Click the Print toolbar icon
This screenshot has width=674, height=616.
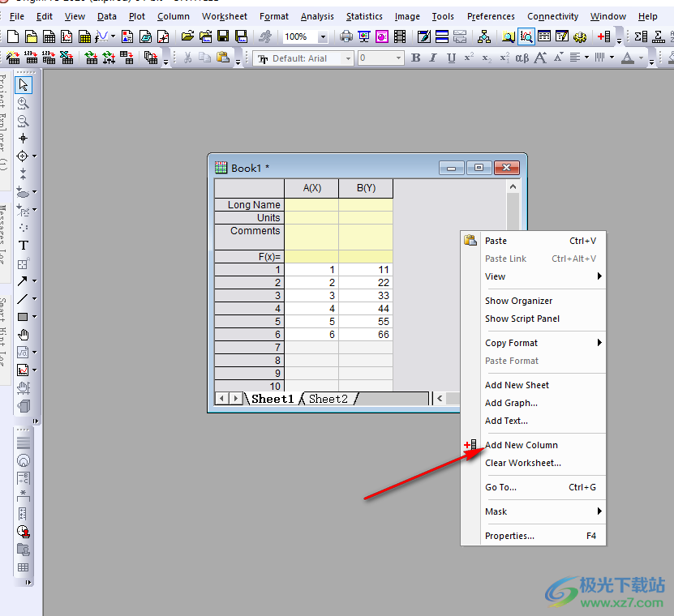point(346,37)
